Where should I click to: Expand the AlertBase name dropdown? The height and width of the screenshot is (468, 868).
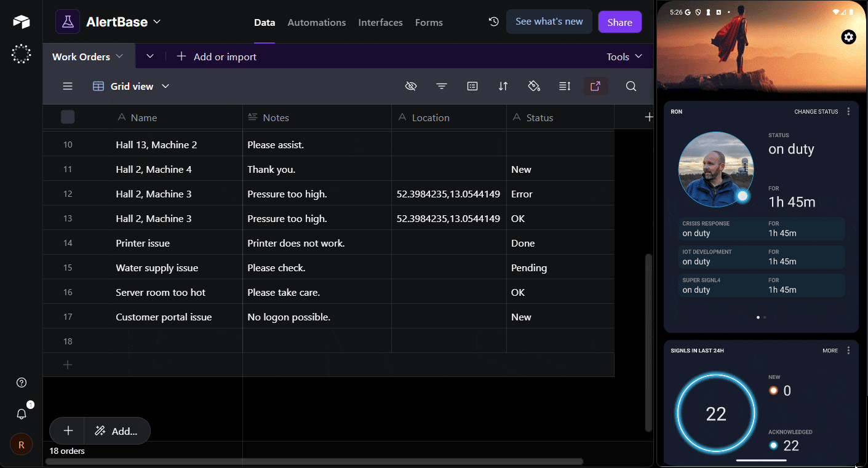(157, 22)
